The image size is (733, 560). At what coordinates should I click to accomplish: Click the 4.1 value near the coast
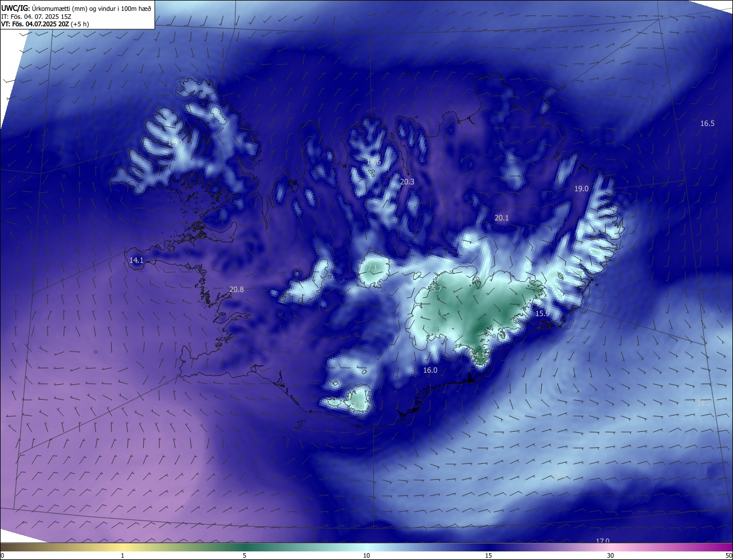480,355
